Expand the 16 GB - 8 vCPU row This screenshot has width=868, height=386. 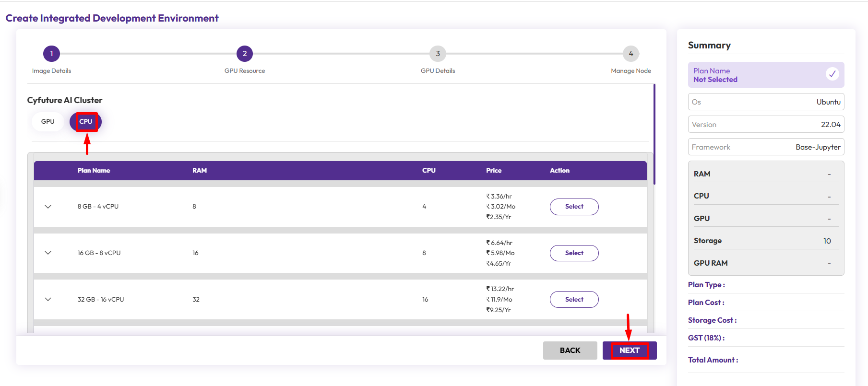[x=48, y=253]
